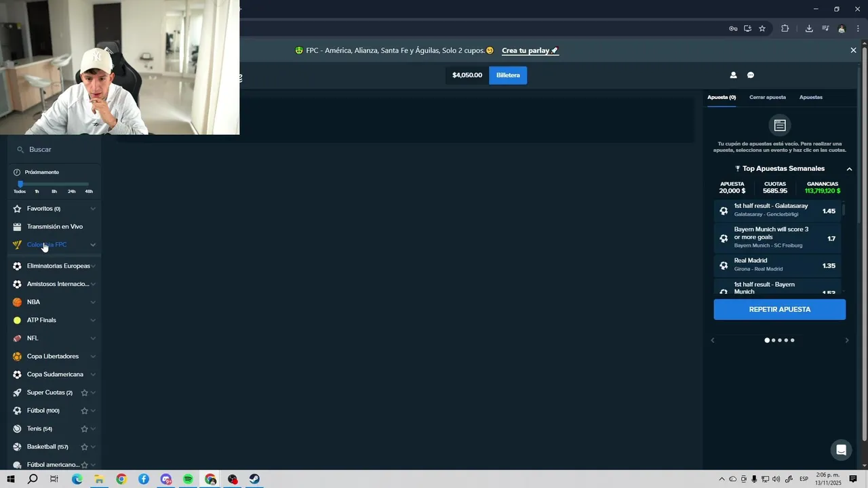The height and width of the screenshot is (488, 868).
Task: Click the taskbar volume icon
Action: [776, 479]
